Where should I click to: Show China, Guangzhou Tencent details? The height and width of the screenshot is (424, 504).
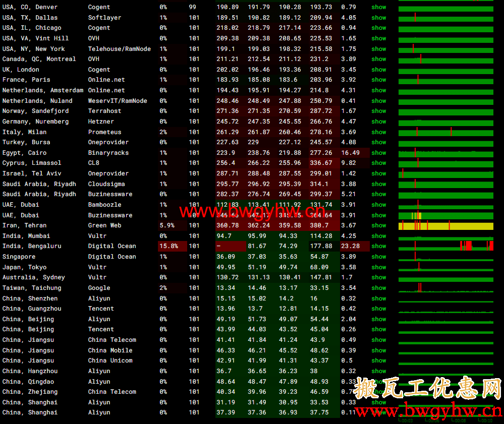(379, 309)
